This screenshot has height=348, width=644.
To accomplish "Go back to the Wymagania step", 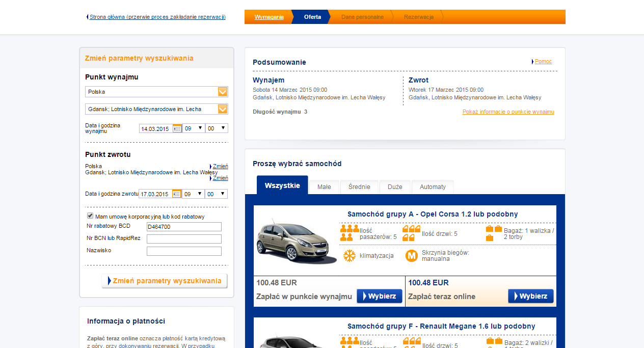I will point(269,17).
